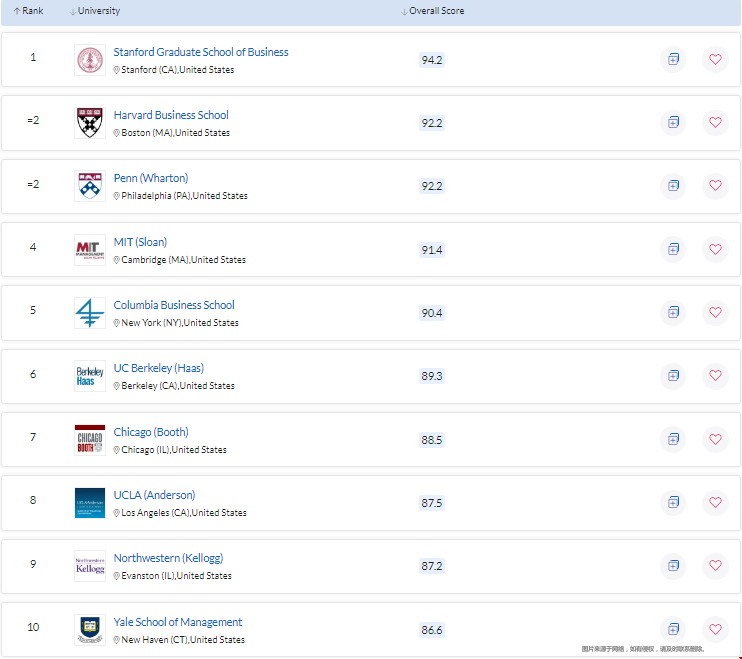Add UCLA (Anderson) to compare list
742x659 pixels.
click(673, 502)
